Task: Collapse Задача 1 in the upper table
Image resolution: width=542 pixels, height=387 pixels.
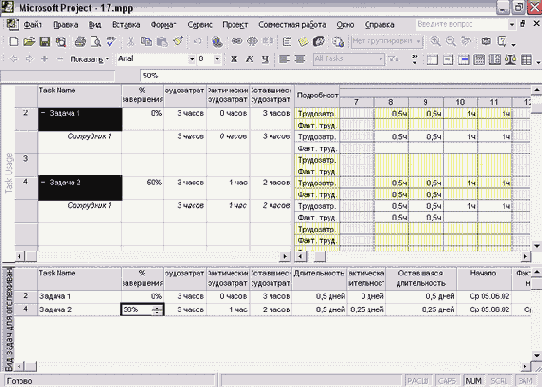Action: pos(43,113)
